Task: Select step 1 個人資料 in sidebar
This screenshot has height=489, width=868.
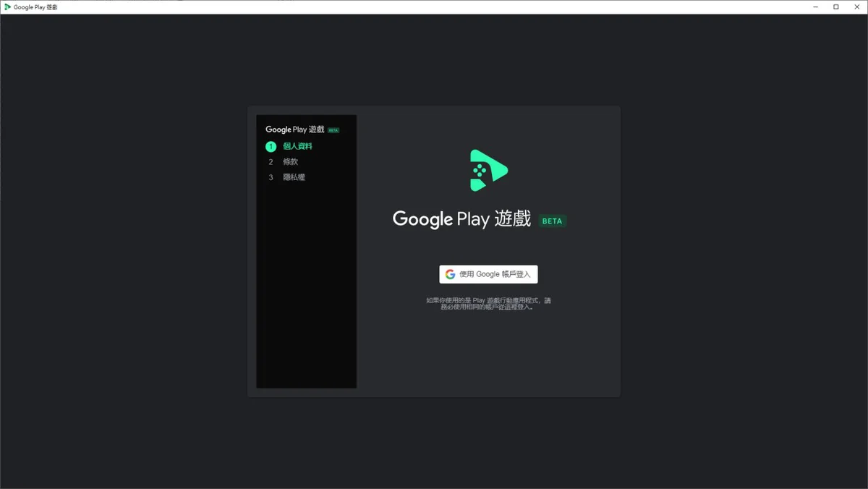Action: click(289, 146)
